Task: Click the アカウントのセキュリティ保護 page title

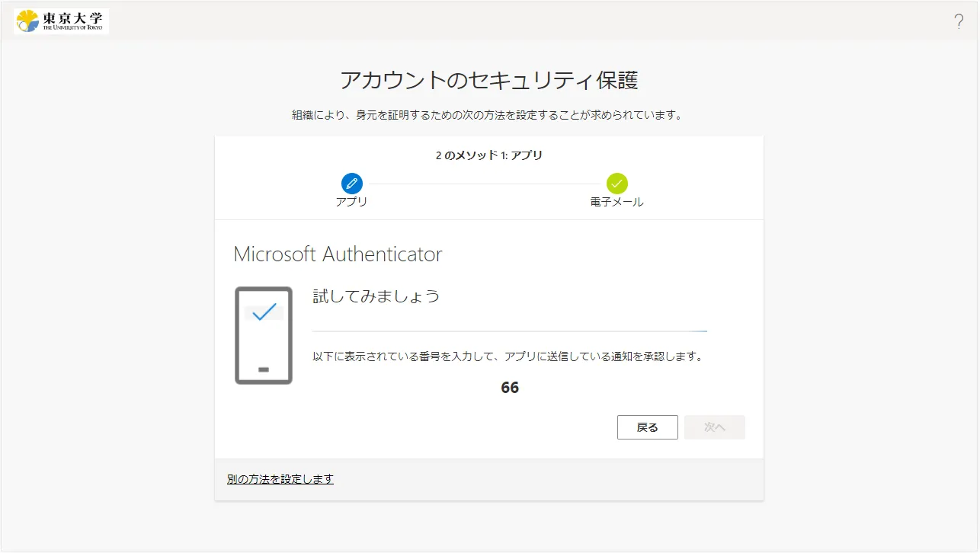Action: pyautogui.click(x=488, y=80)
